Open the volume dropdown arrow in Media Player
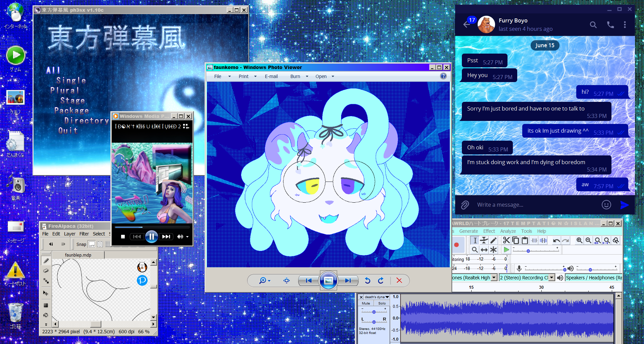 (187, 236)
